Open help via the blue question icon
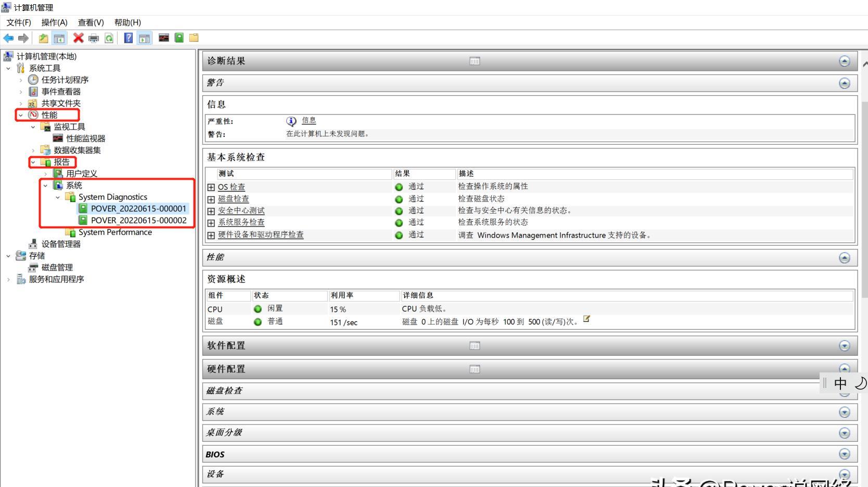 [129, 38]
